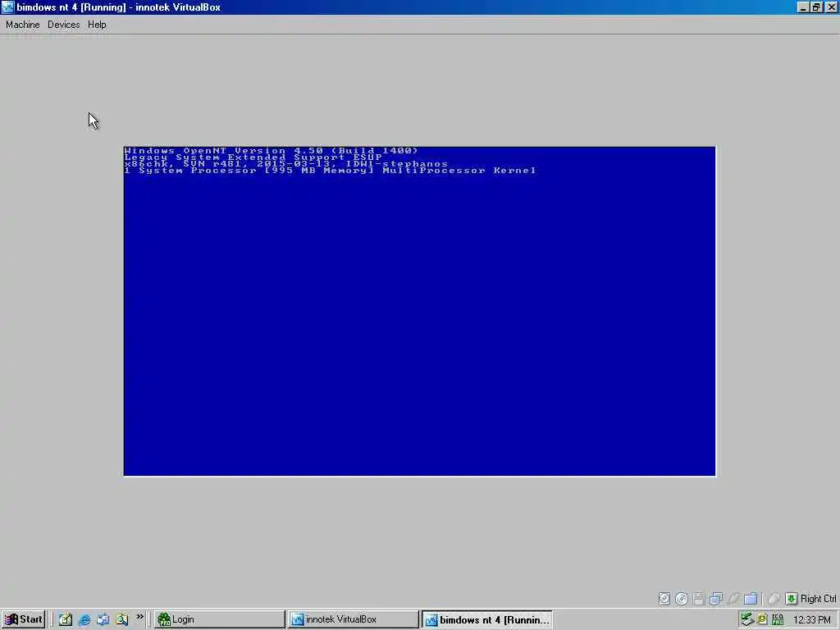
Task: Open the Windows Start menu
Action: click(x=23, y=619)
